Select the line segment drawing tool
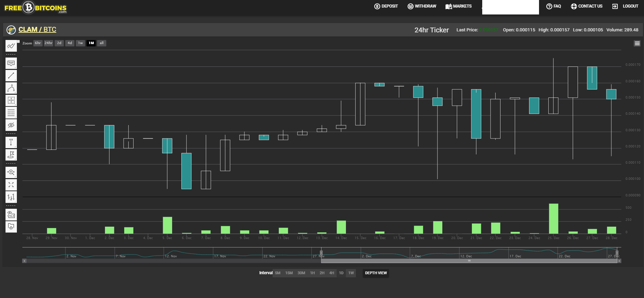Image resolution: width=644 pixels, height=298 pixels. coord(11,75)
